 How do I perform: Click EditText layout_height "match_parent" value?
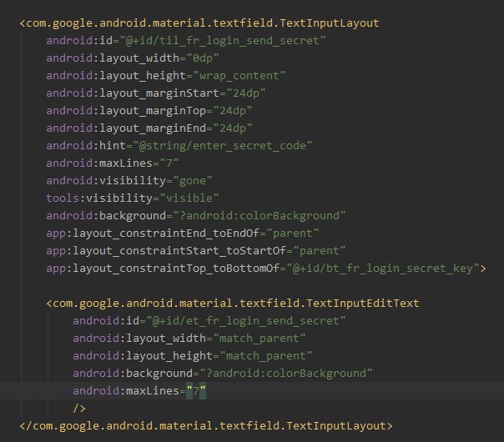pyautogui.click(x=266, y=356)
